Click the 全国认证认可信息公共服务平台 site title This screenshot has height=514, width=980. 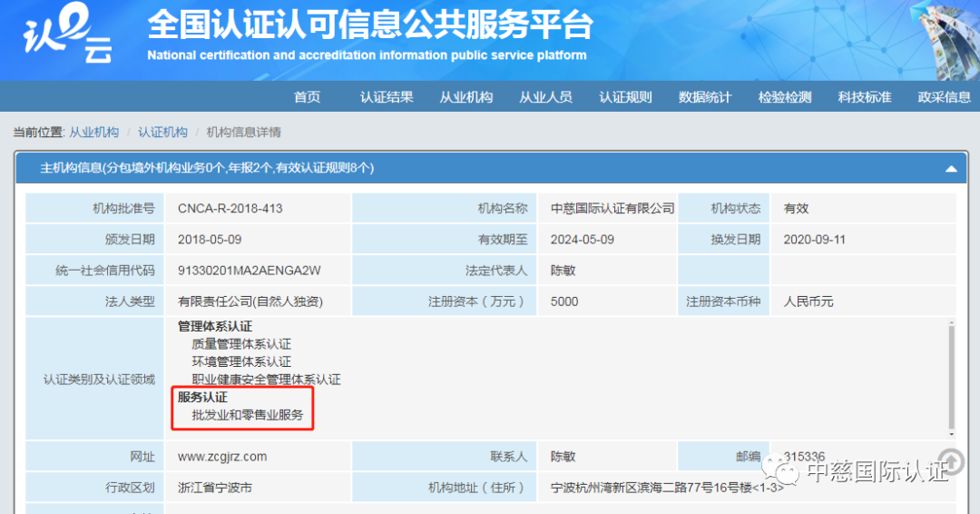(x=370, y=25)
